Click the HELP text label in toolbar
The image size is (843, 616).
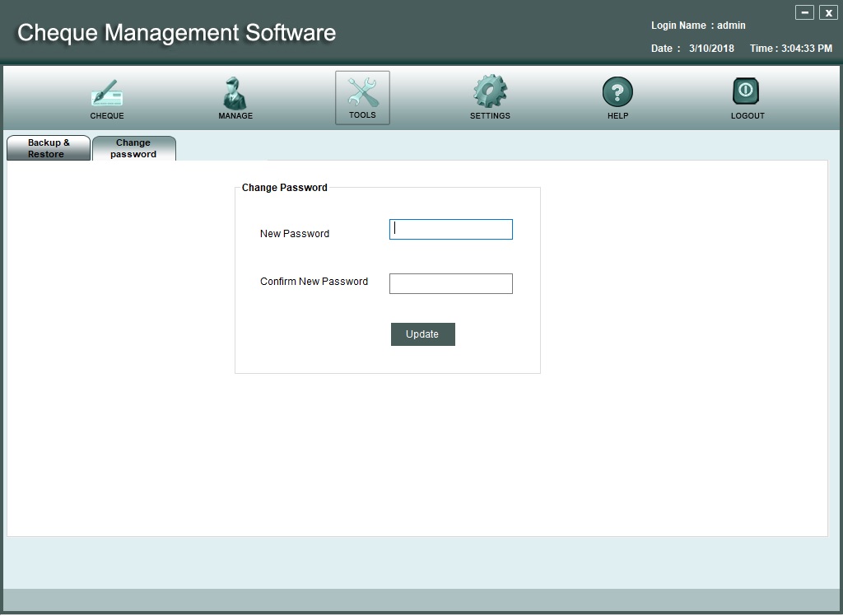[x=617, y=116]
